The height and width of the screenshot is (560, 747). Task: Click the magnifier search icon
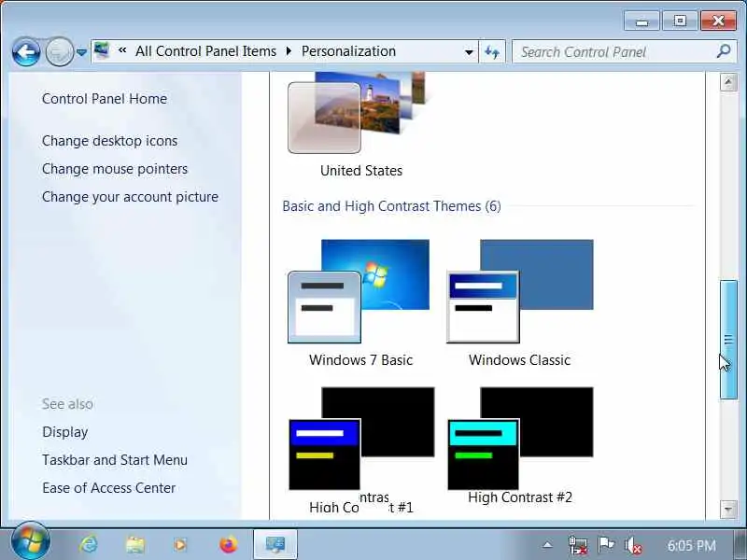(724, 51)
